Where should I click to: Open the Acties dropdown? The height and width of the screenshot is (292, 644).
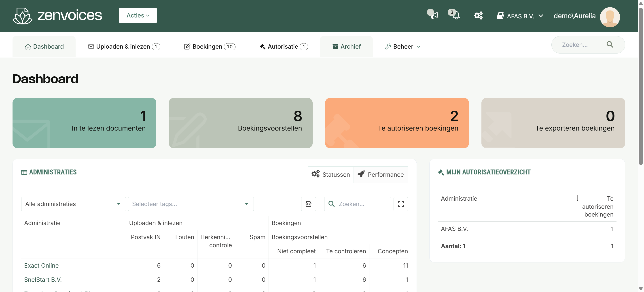pyautogui.click(x=138, y=15)
